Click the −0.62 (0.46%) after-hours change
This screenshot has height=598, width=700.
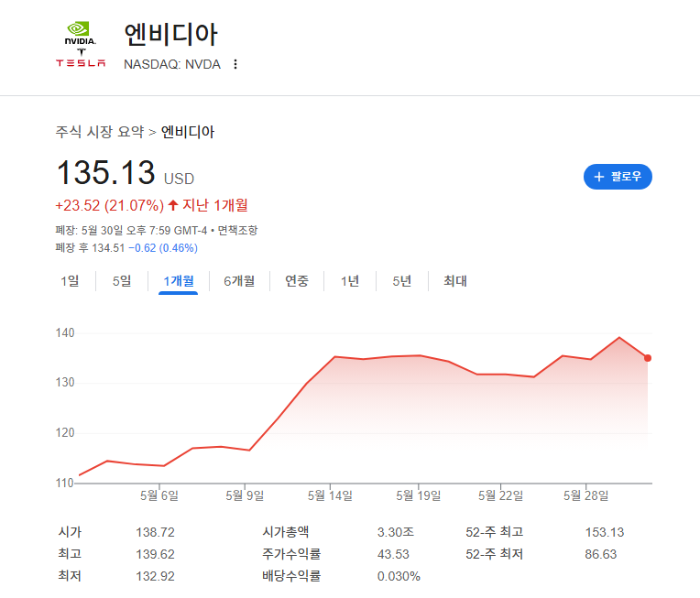tap(163, 248)
